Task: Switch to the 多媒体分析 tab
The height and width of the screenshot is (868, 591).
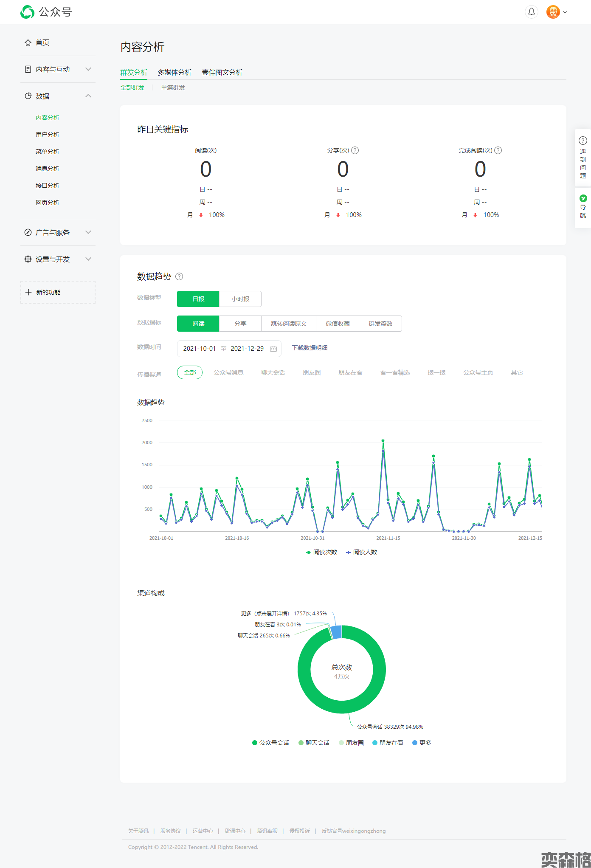Action: click(174, 73)
